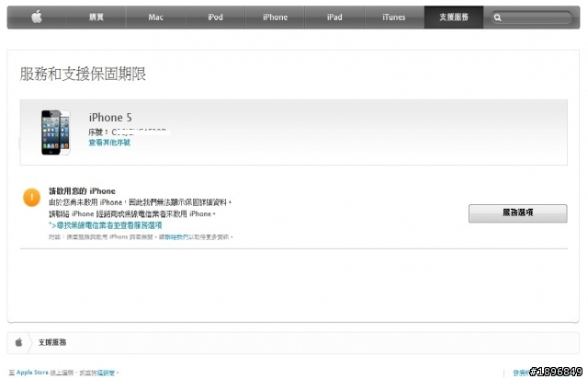Viewport: 588px width, 379px height.
Task: Click the orange warning icon
Action: coord(32,197)
